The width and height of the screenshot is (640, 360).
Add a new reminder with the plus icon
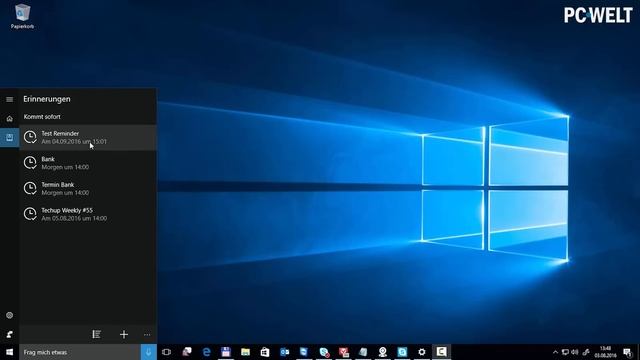124,334
